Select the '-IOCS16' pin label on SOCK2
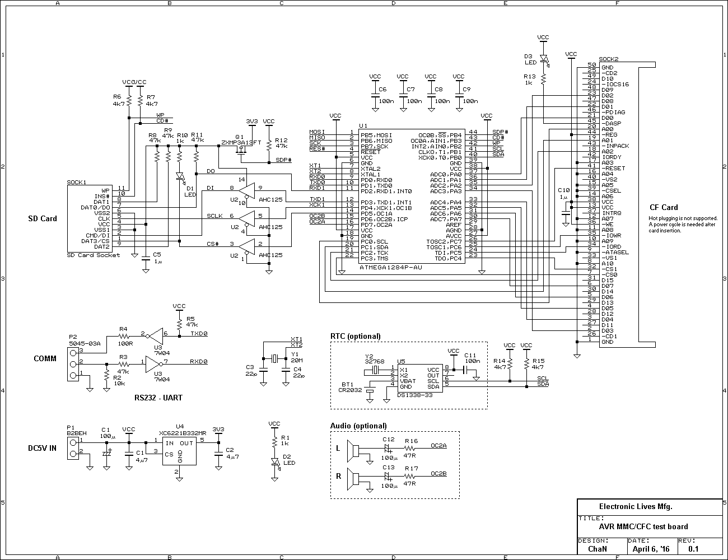The image size is (728, 560). point(615,85)
